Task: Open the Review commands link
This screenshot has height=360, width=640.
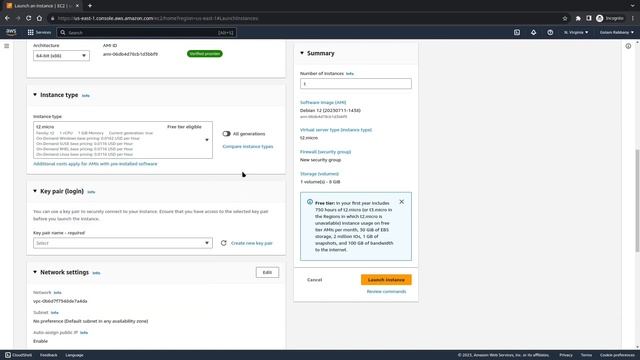Action: tap(386, 291)
